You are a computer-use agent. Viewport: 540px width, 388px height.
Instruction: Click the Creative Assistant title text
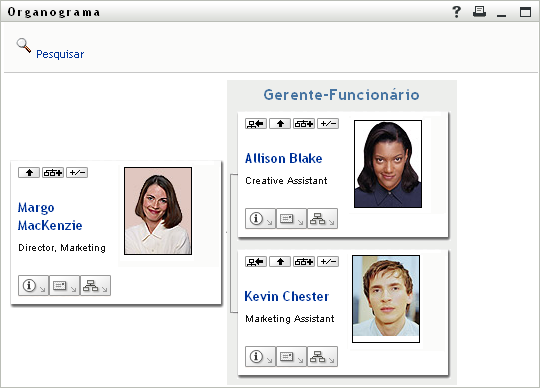click(286, 181)
